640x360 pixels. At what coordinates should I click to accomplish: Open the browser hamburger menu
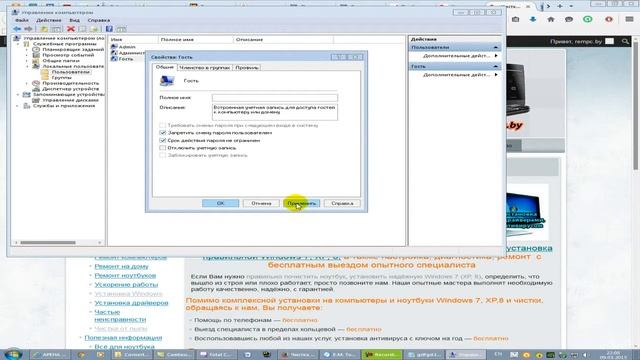tap(629, 19)
